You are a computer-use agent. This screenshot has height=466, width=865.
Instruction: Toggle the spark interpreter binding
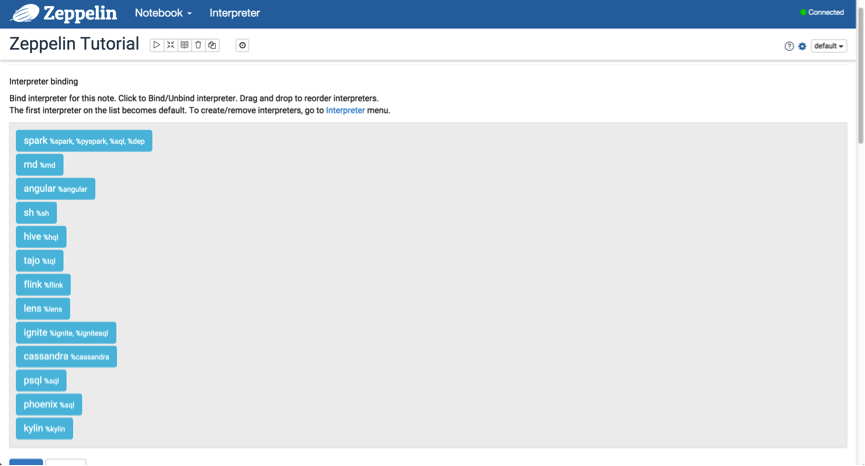[x=84, y=141]
